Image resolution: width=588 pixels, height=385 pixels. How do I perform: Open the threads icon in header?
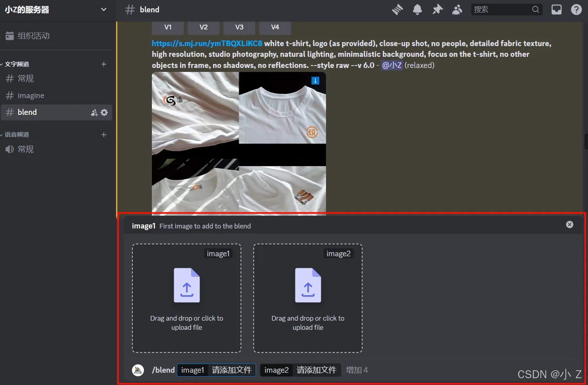[397, 10]
